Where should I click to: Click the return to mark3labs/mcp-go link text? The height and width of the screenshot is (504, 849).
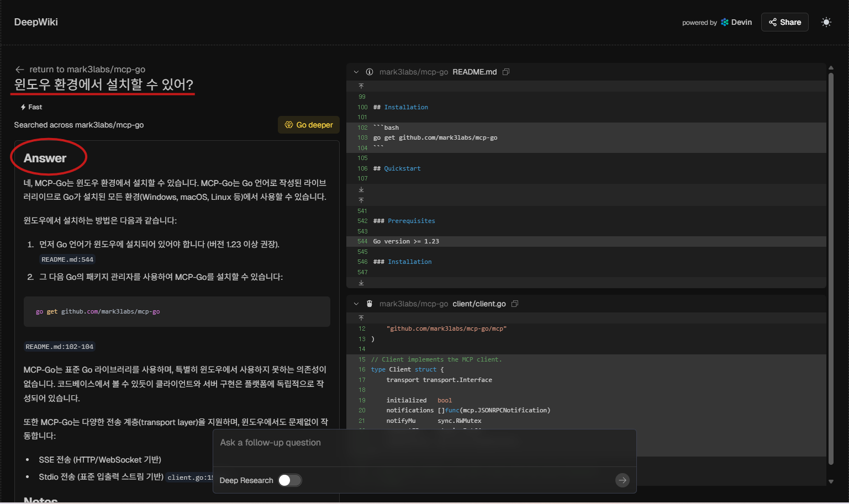coord(87,70)
